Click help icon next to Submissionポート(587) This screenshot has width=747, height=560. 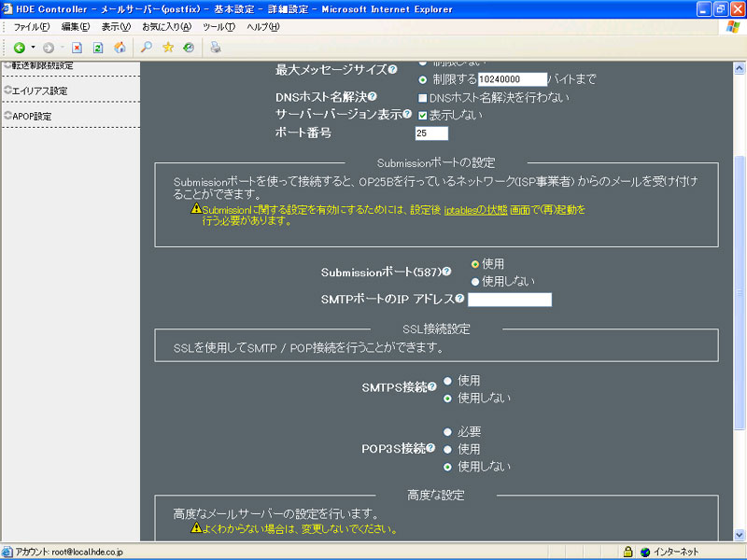tap(446, 272)
